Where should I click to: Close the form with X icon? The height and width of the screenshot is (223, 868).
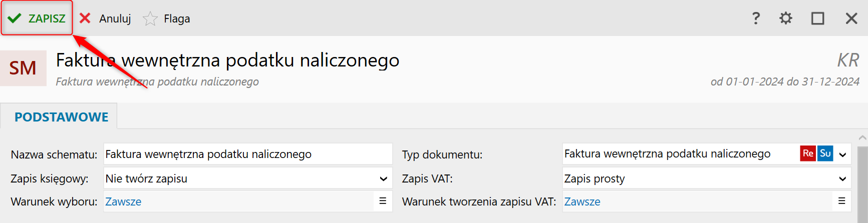(x=851, y=18)
